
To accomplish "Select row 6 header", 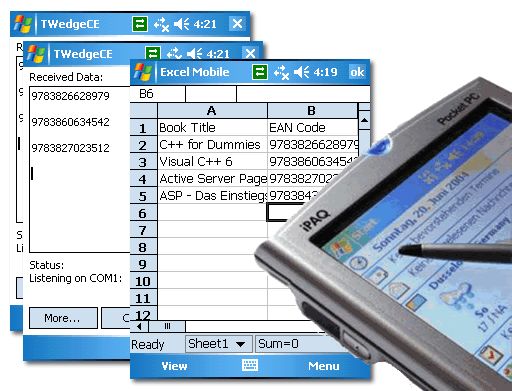I will coord(143,213).
